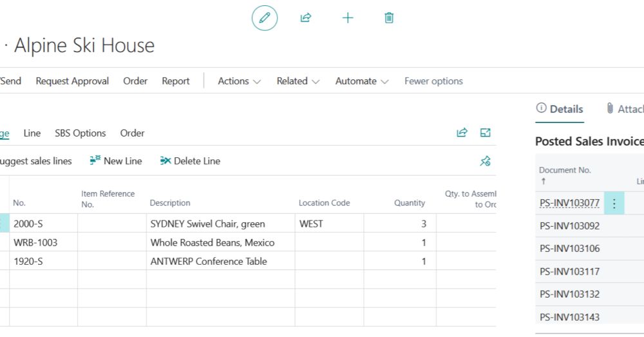Click the pin toolbar icon

pyautogui.click(x=485, y=161)
